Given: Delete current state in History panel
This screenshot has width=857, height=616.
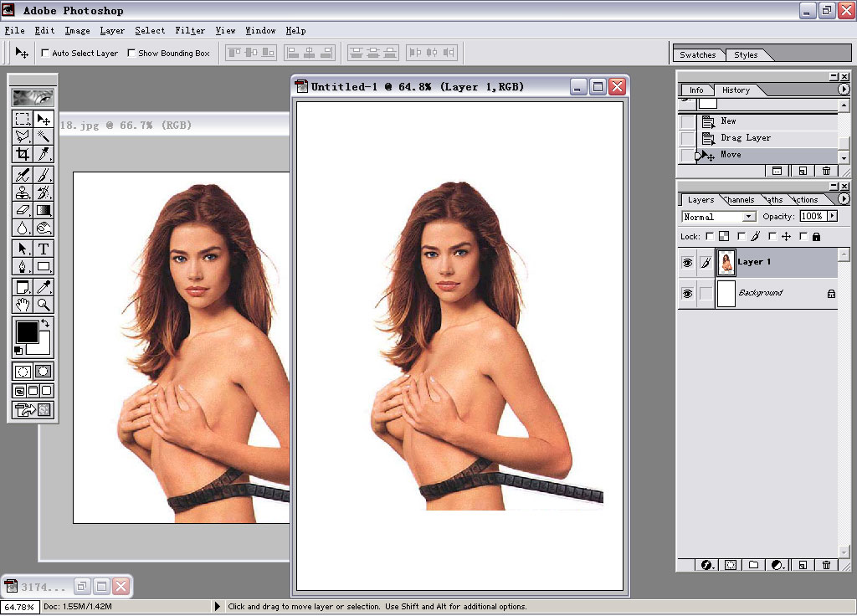Looking at the screenshot, I should coord(826,171).
